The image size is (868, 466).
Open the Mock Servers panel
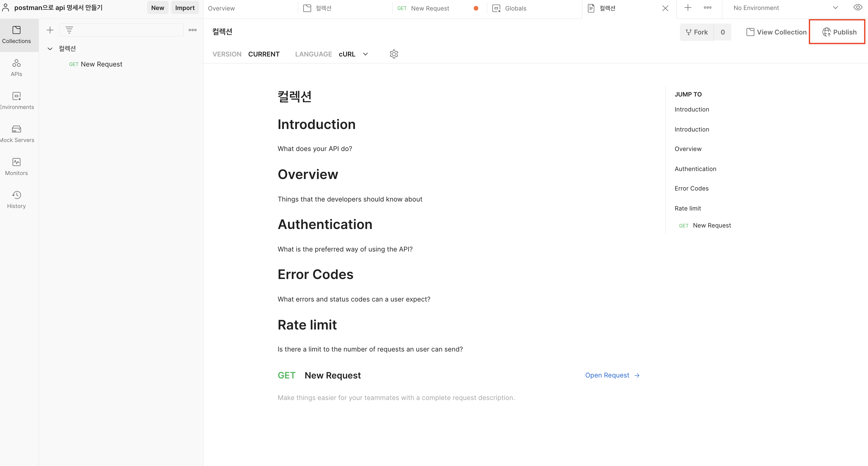[16, 133]
